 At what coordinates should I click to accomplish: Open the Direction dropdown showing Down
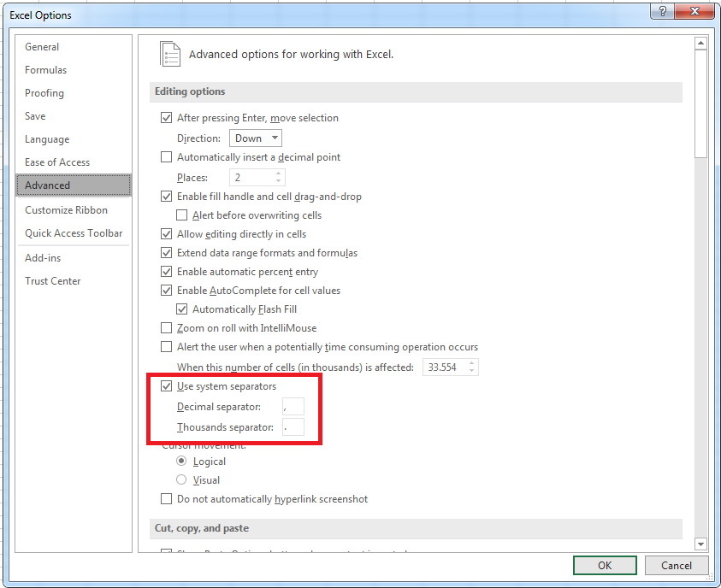(x=256, y=138)
